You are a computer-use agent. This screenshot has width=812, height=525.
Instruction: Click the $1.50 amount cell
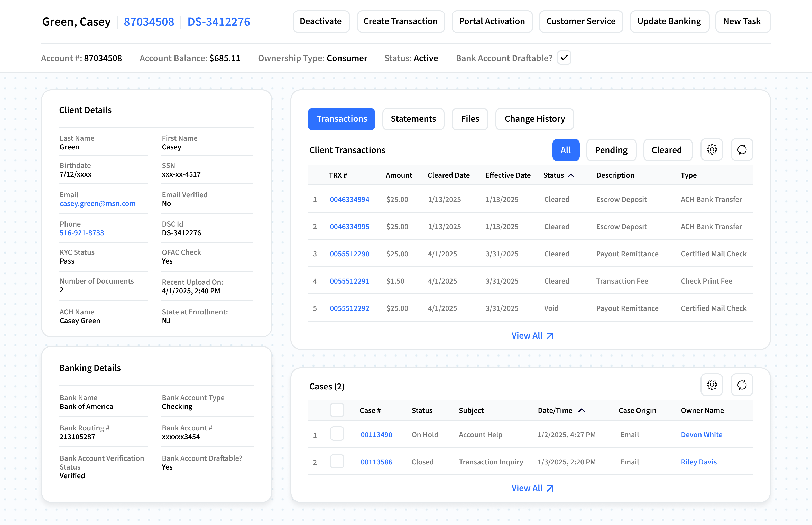395,281
